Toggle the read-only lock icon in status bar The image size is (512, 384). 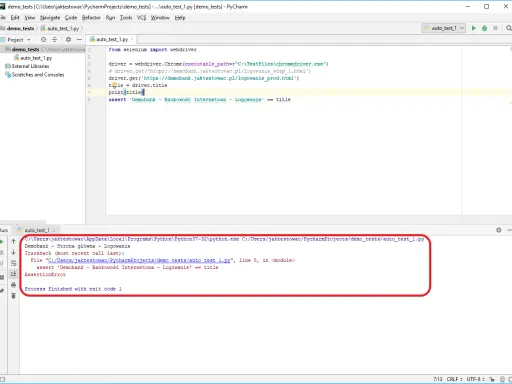click(492, 379)
